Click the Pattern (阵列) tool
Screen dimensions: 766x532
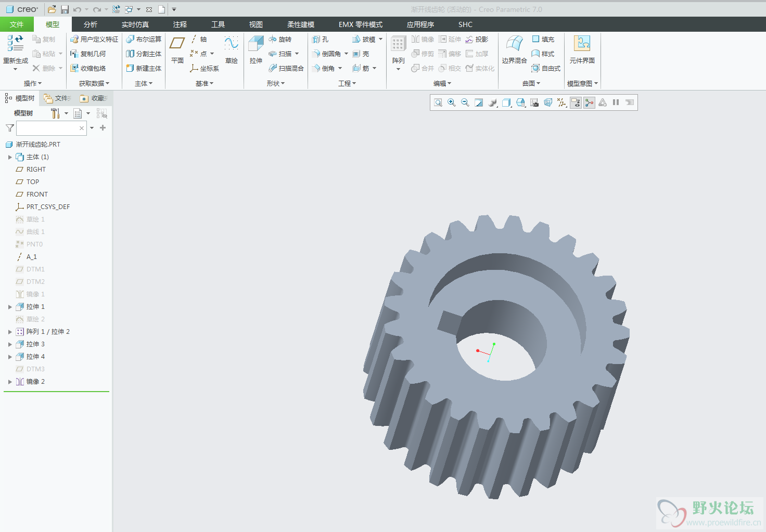(x=399, y=53)
